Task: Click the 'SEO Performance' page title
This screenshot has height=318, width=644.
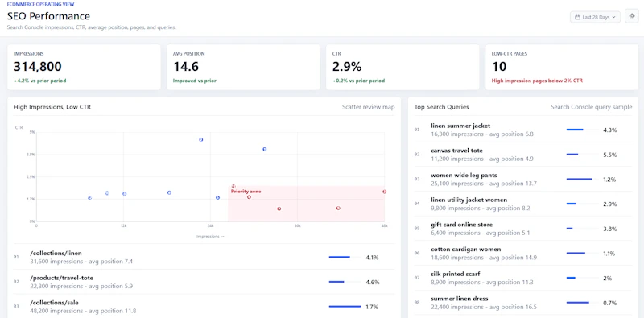Action: (48, 16)
